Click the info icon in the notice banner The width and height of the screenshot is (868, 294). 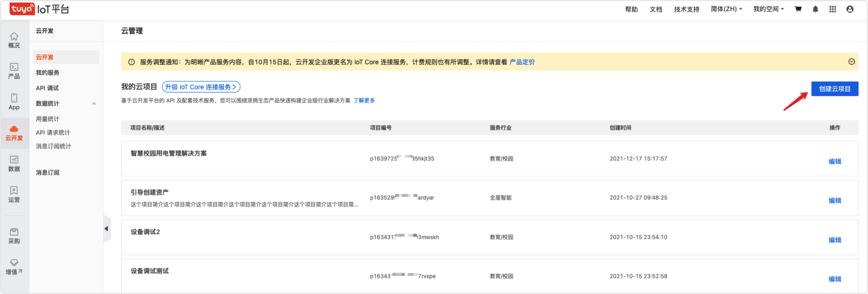pos(131,62)
